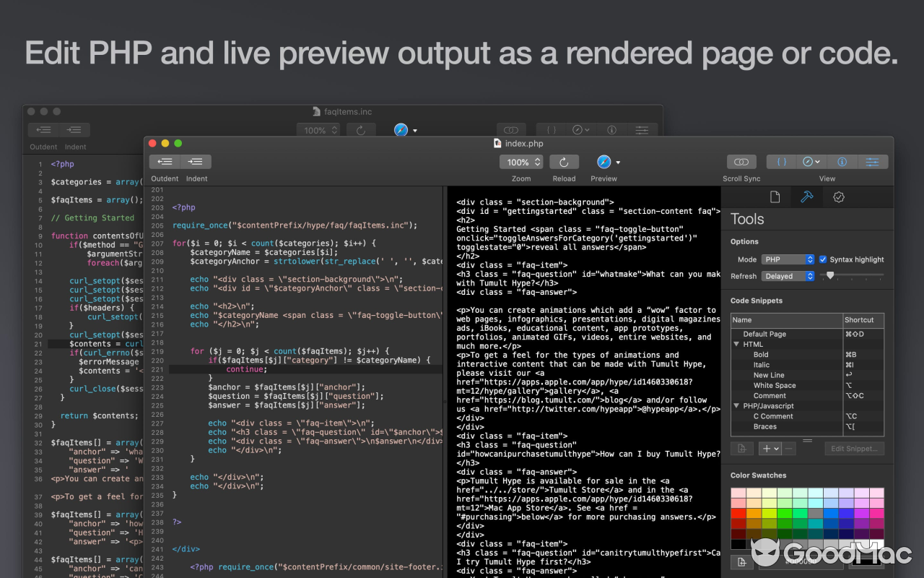Collapse the PHP/Javascript snippets group
Image resolution: width=924 pixels, height=578 pixels.
click(736, 406)
